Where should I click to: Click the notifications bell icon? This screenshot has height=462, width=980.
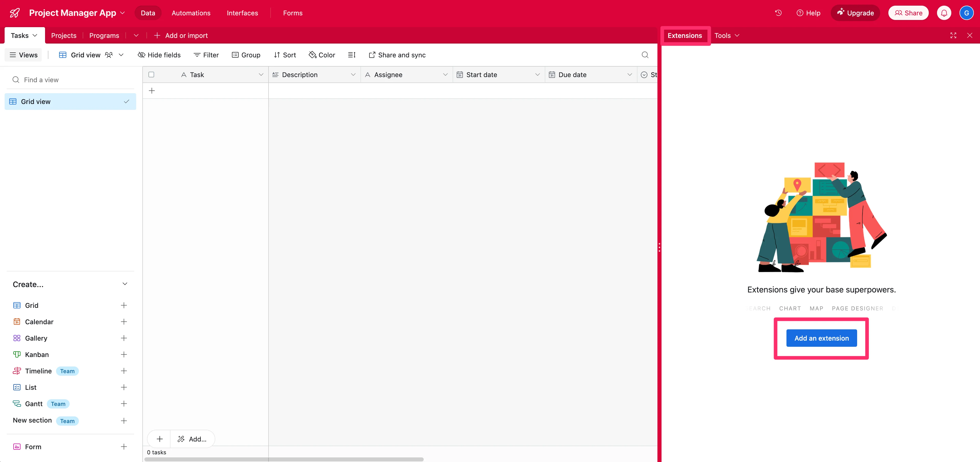tap(944, 13)
